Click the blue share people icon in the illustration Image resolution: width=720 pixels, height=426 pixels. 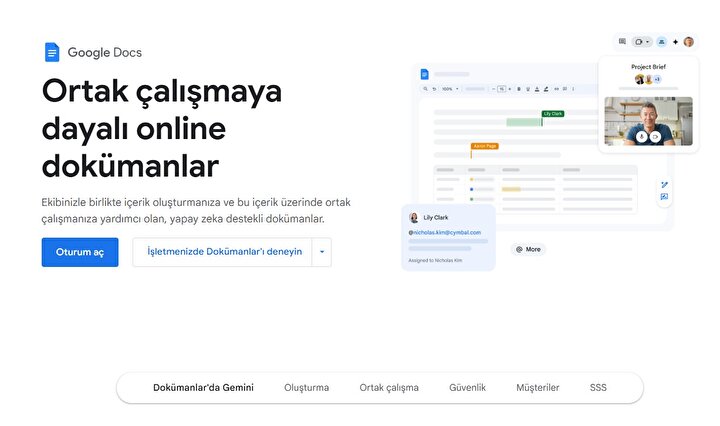[662, 42]
